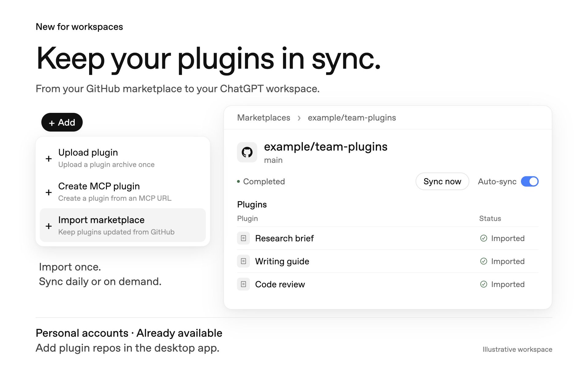This screenshot has width=588, height=368.
Task: Turn off the Auto-sync switch
Action: (x=530, y=182)
